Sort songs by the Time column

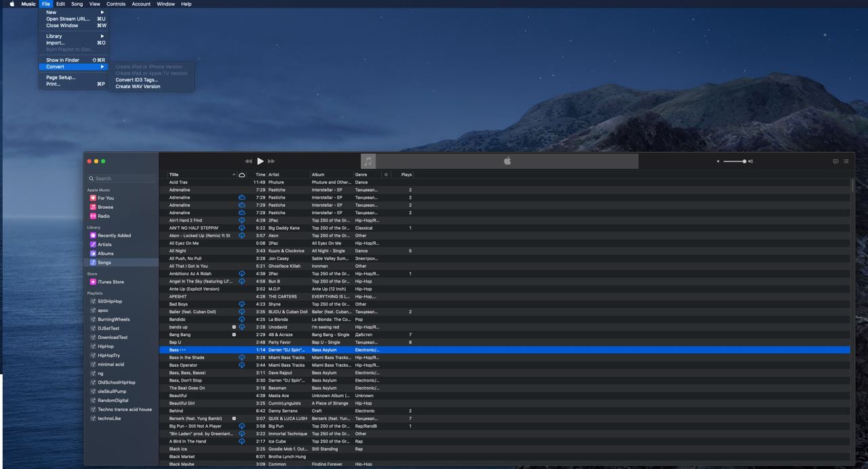260,174
